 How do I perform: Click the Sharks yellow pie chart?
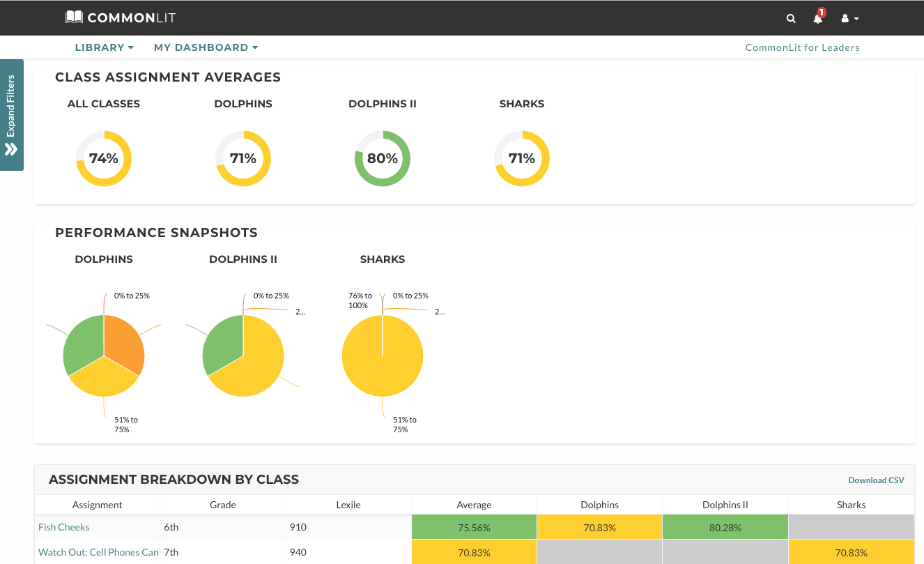pyautogui.click(x=383, y=356)
